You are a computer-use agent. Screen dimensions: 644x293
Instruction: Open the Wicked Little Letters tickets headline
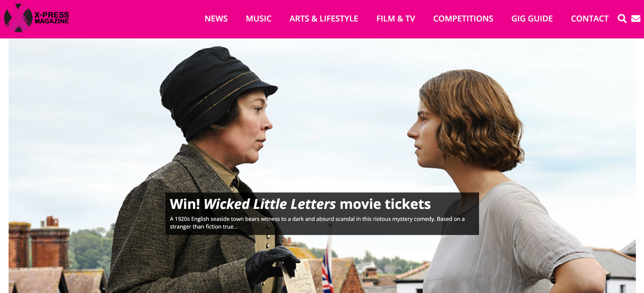[x=300, y=204]
